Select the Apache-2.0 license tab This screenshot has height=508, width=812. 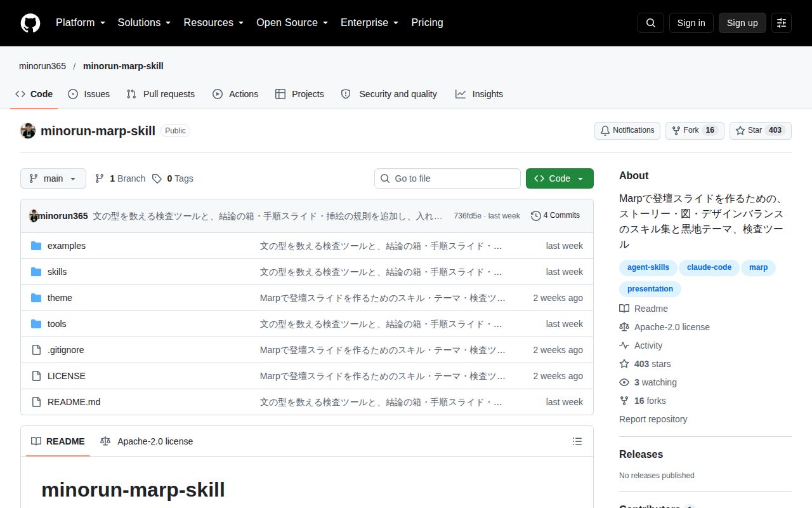[x=147, y=441]
